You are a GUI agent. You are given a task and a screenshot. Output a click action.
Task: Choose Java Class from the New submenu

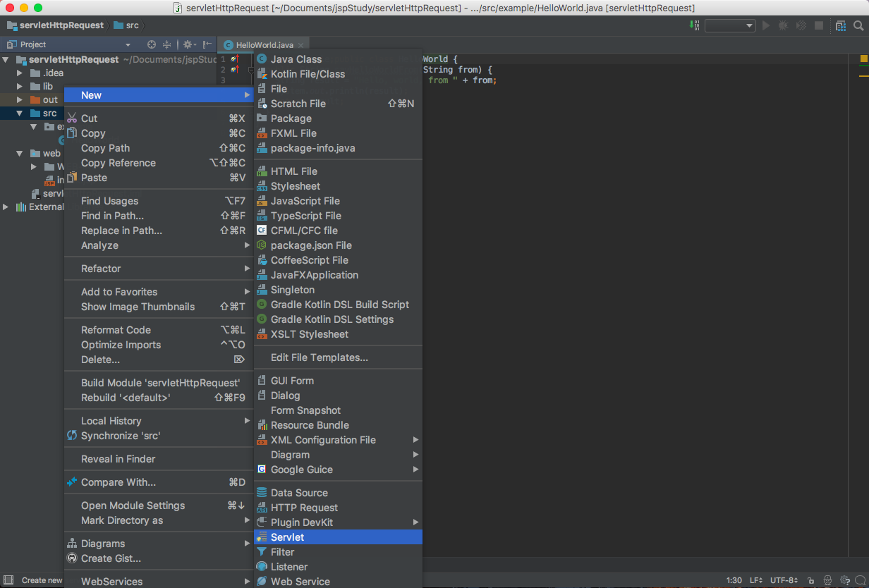pos(338,59)
